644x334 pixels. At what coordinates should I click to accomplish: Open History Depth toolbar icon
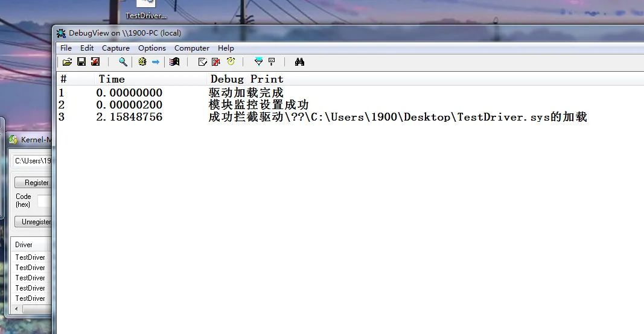(272, 62)
